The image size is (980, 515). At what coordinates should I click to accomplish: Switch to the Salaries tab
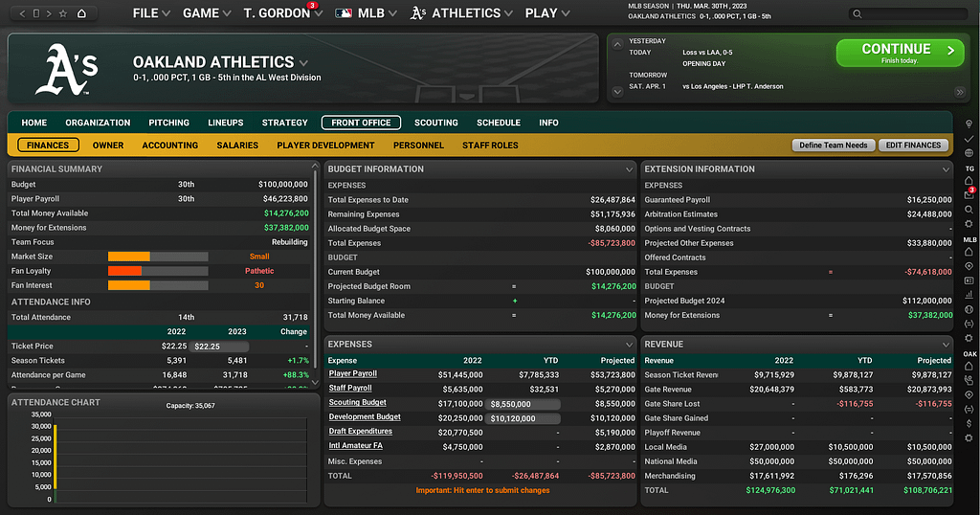point(237,146)
